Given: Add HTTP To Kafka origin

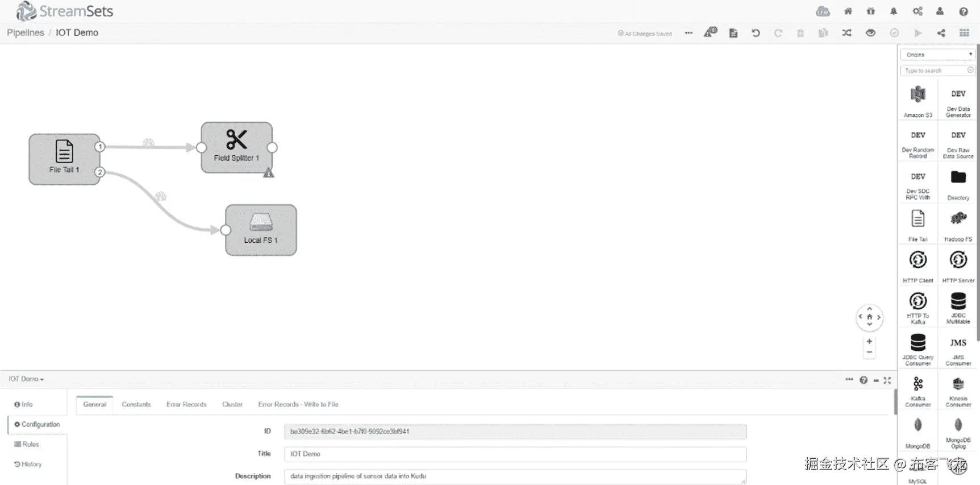Looking at the screenshot, I should tap(918, 308).
